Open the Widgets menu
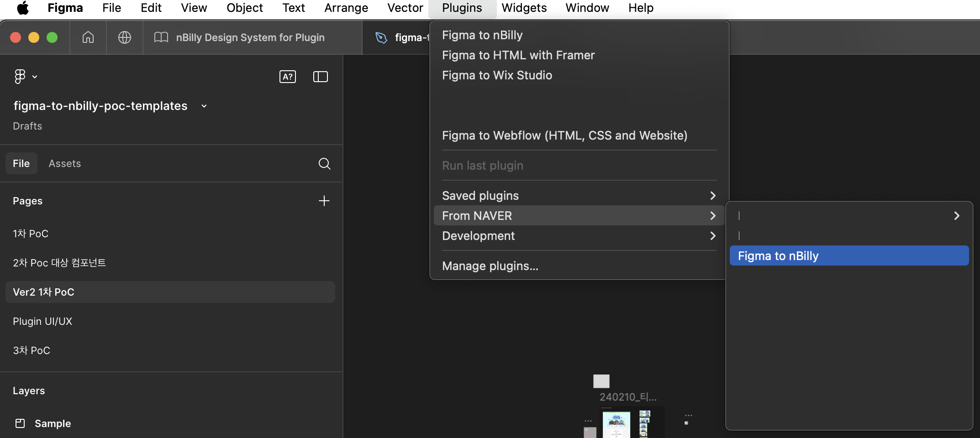Image resolution: width=980 pixels, height=438 pixels. click(x=524, y=8)
